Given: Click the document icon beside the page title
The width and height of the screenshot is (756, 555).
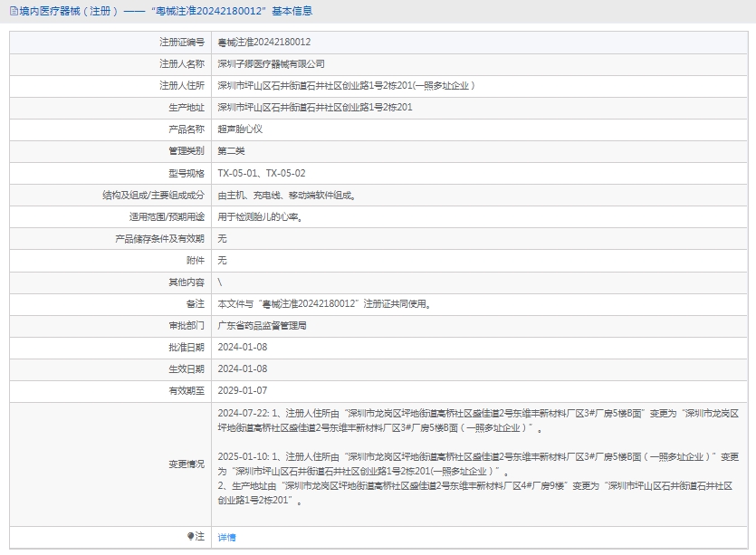Looking at the screenshot, I should click(13, 11).
